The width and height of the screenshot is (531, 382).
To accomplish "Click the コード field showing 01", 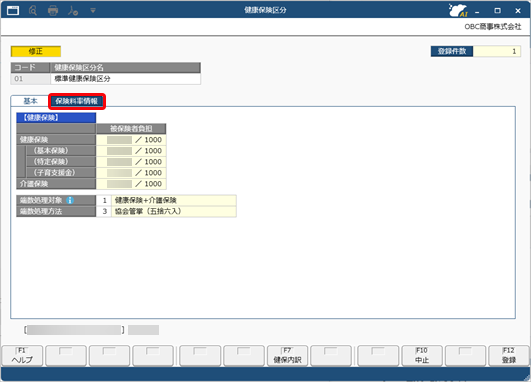I will pos(30,79).
